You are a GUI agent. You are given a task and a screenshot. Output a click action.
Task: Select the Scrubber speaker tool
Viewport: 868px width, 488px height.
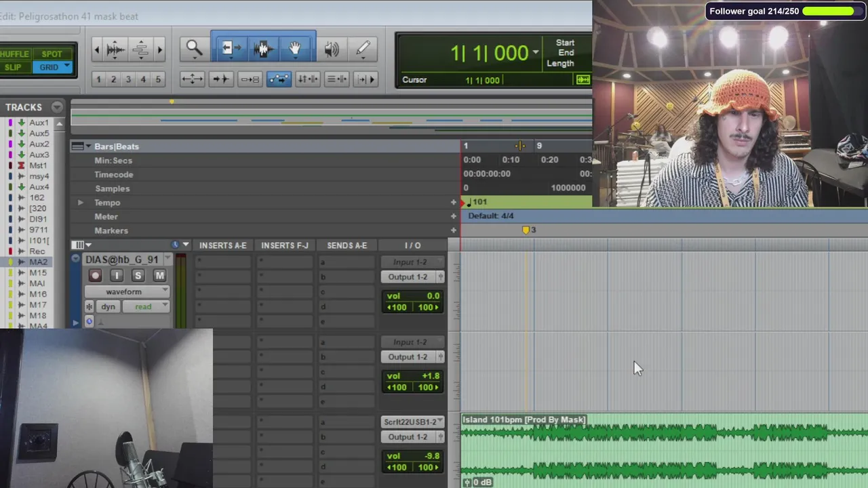(332, 49)
